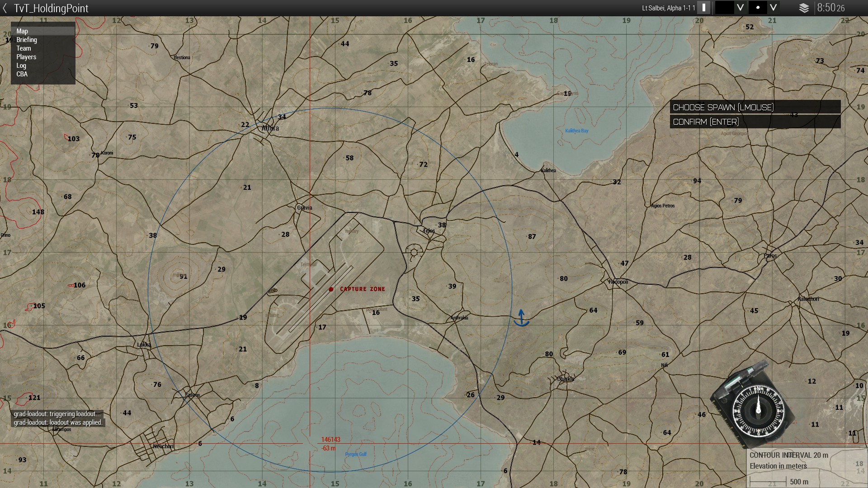
Task: Click the hill elevation marker 148
Action: [38, 212]
